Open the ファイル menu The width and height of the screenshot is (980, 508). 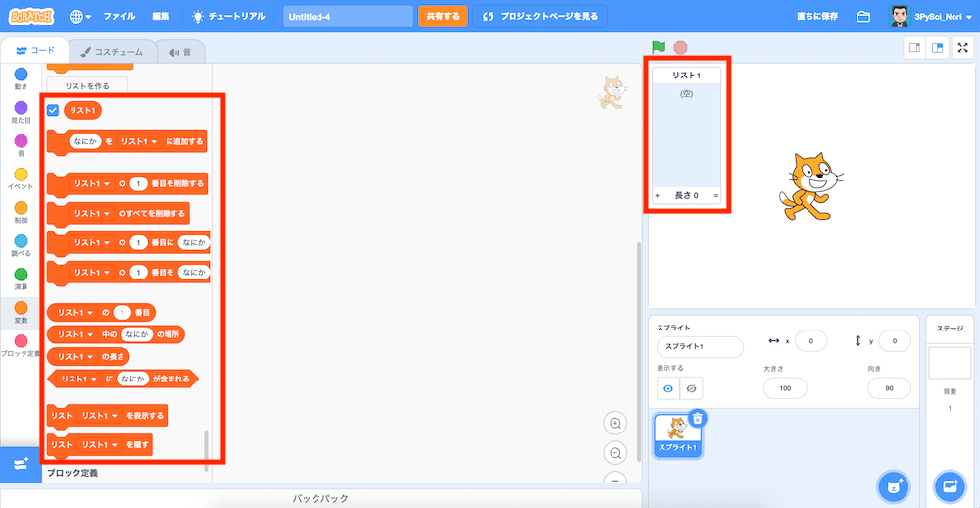point(120,17)
